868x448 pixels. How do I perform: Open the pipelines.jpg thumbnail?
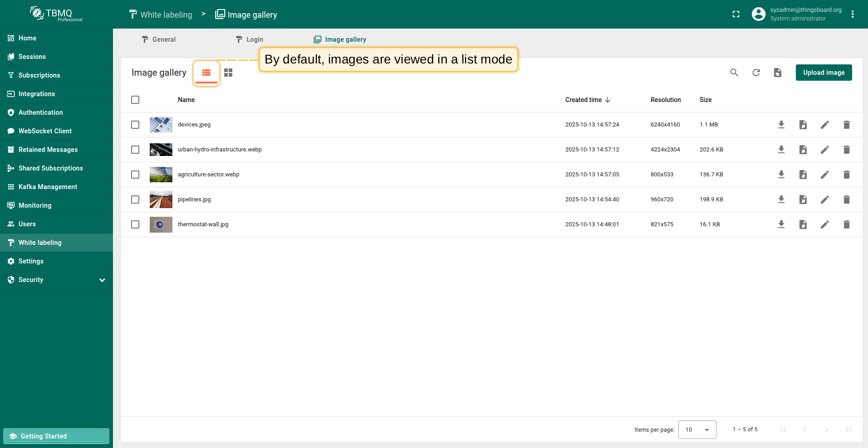(161, 200)
